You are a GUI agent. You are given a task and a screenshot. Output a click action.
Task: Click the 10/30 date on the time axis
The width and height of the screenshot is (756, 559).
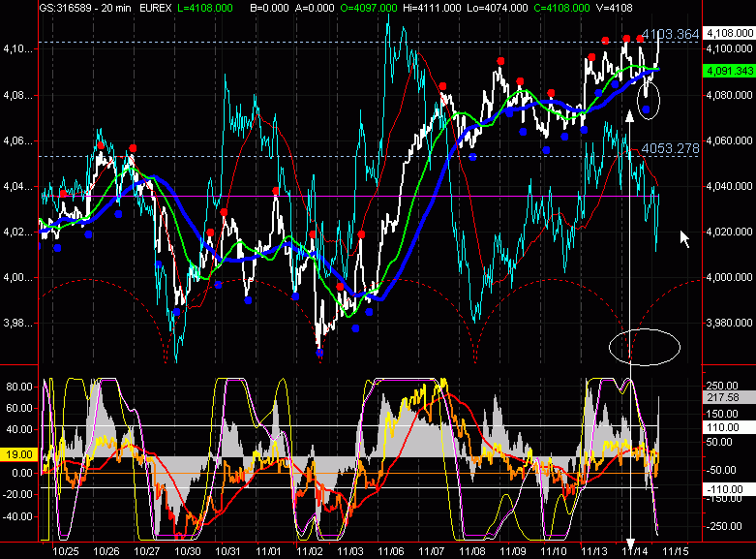188,551
